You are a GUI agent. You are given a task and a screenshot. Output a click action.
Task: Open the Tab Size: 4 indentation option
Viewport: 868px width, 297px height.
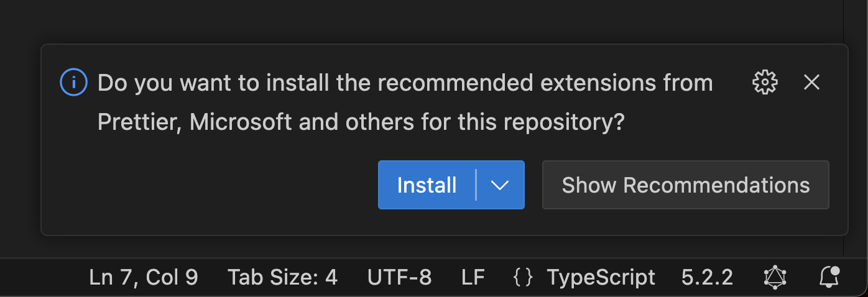tap(282, 277)
